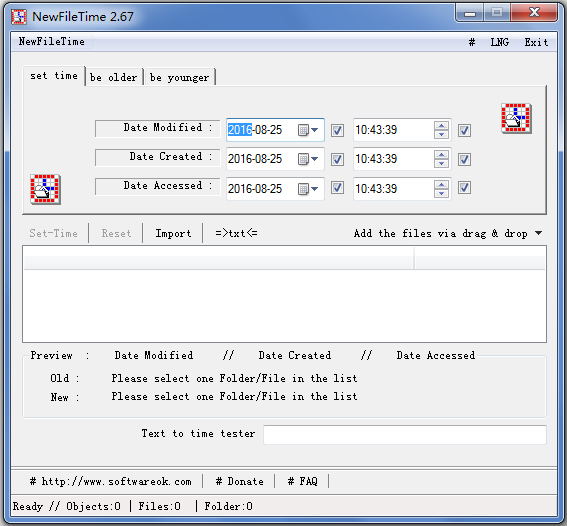
Task: Switch to the 'set time' tab
Action: point(54,76)
